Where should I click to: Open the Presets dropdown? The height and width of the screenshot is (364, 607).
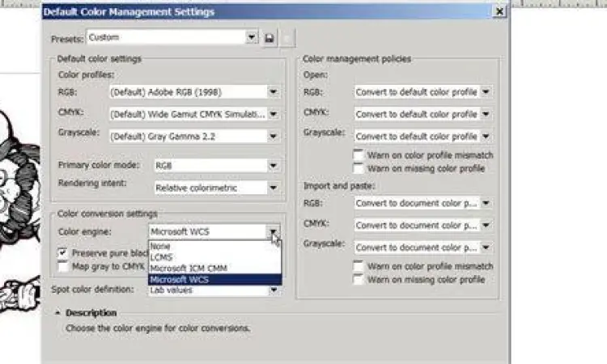coord(251,37)
